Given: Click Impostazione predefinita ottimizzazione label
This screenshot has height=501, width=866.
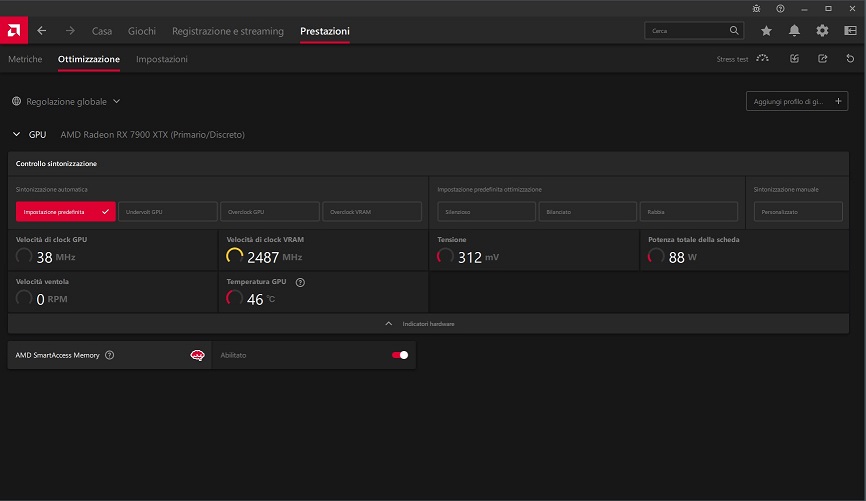Looking at the screenshot, I should (489, 189).
